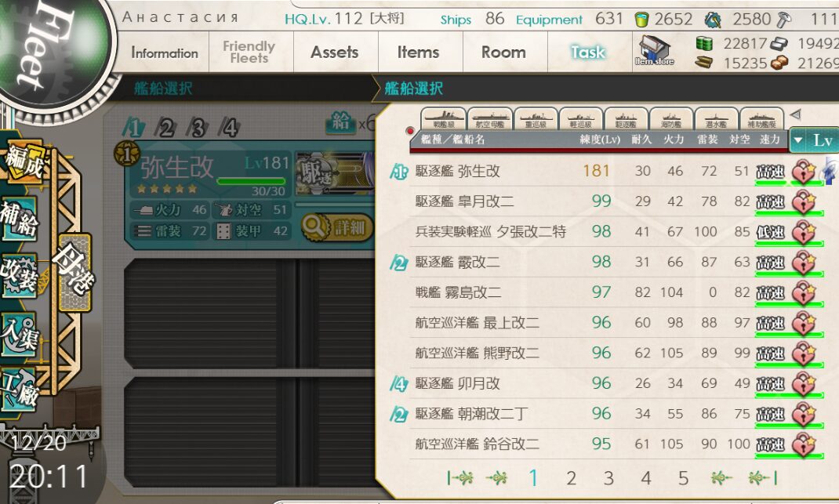This screenshot has height=504, width=839.
Task: Open the Task menu tab
Action: (x=588, y=52)
